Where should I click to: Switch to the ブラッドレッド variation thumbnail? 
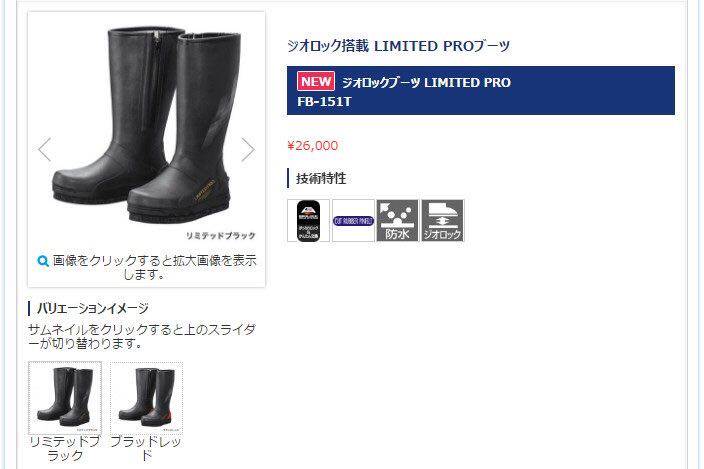[x=146, y=398]
